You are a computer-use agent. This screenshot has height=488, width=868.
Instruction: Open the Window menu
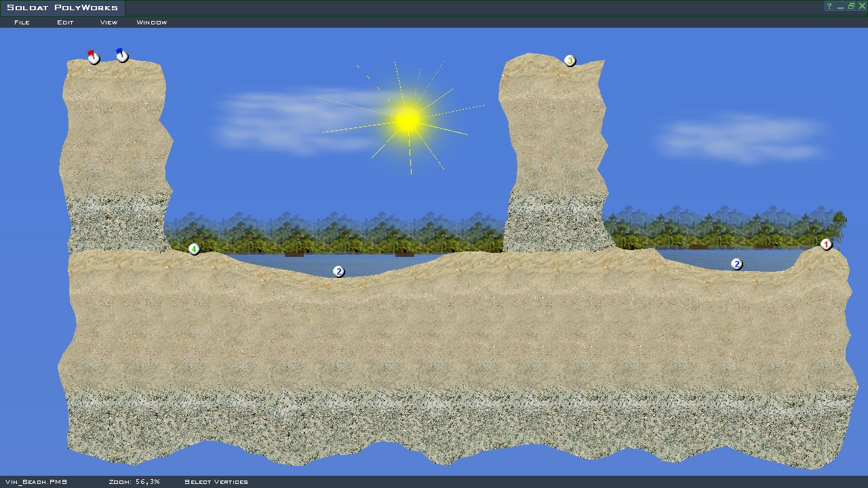152,22
